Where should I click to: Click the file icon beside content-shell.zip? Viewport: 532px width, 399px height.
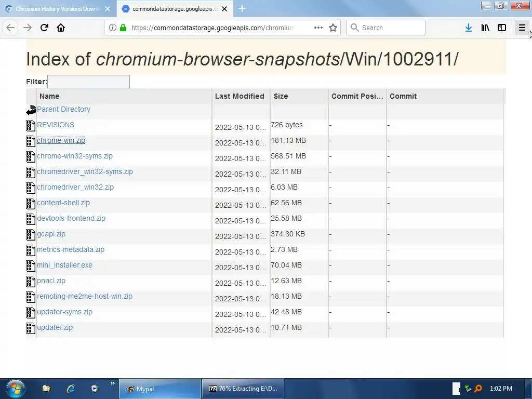[x=31, y=204]
